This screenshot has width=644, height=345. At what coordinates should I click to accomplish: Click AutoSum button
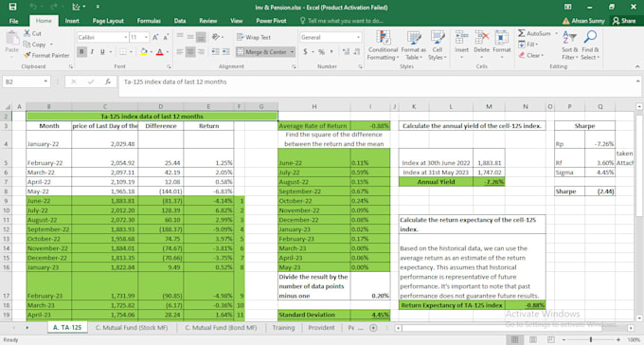click(x=534, y=33)
